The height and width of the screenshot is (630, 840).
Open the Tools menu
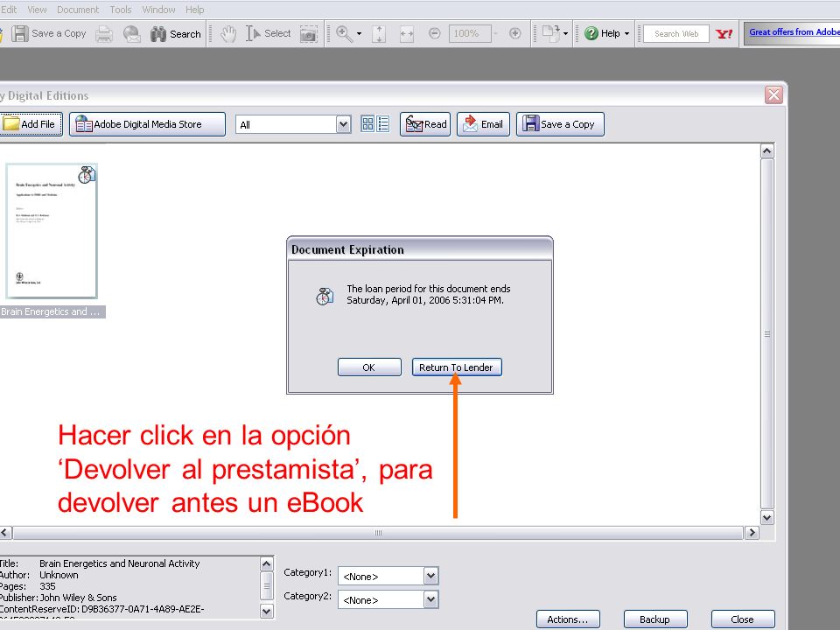(x=121, y=10)
